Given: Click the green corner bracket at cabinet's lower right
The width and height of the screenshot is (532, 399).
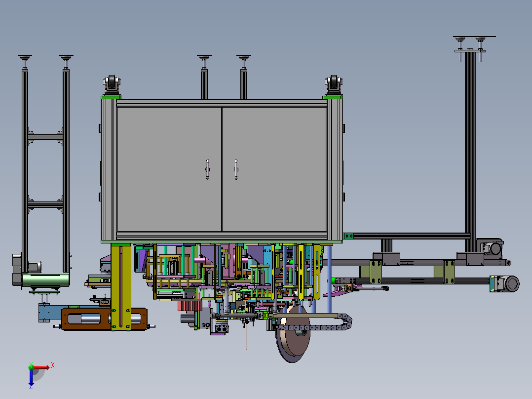Looking at the screenshot, I should [x=349, y=236].
